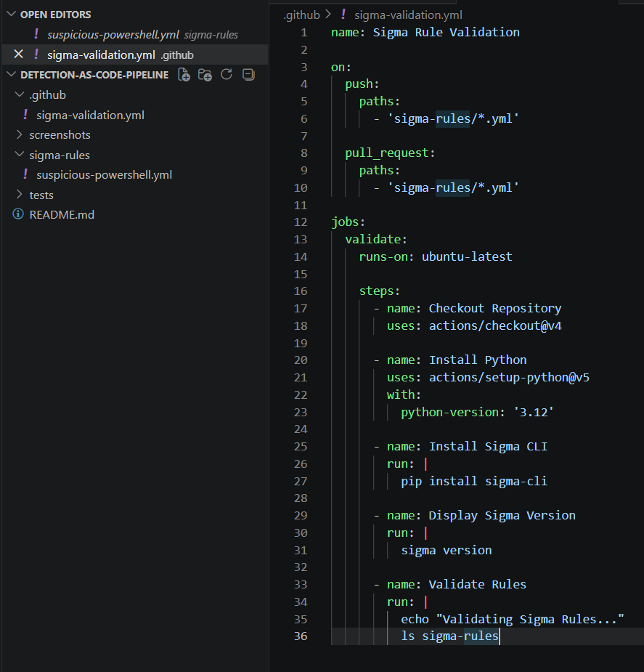
Task: Click 'actions/checkout@v4' on line 18
Action: [x=495, y=325]
